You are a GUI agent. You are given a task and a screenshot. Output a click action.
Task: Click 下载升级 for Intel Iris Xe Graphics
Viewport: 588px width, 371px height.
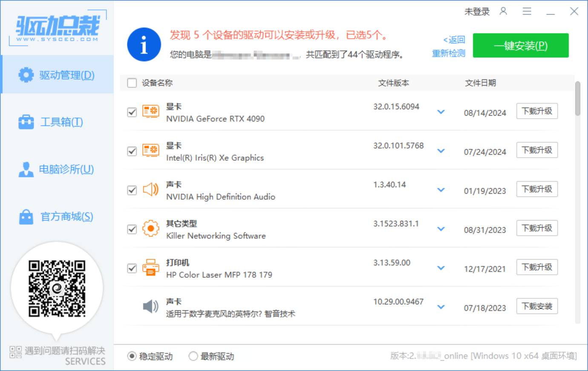click(x=537, y=150)
